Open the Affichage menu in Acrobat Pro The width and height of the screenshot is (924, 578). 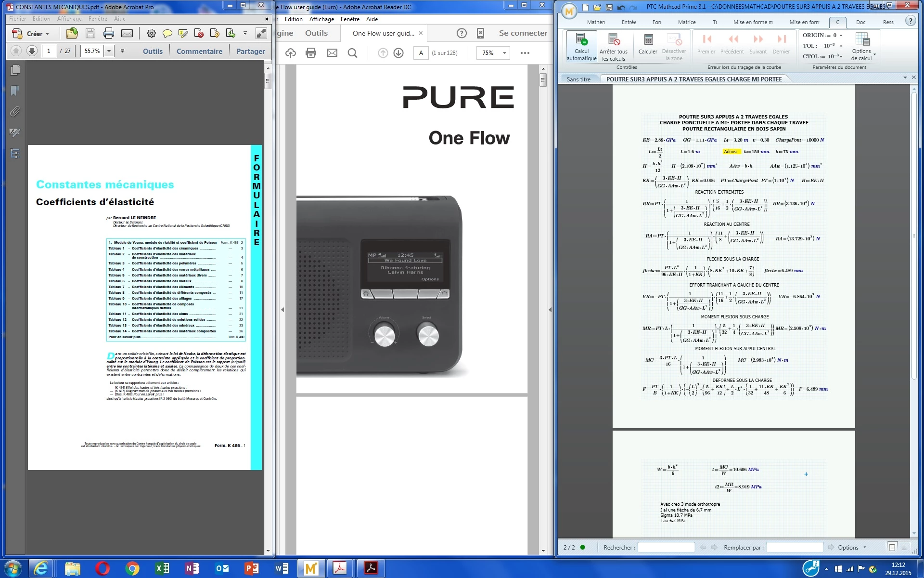(69, 19)
